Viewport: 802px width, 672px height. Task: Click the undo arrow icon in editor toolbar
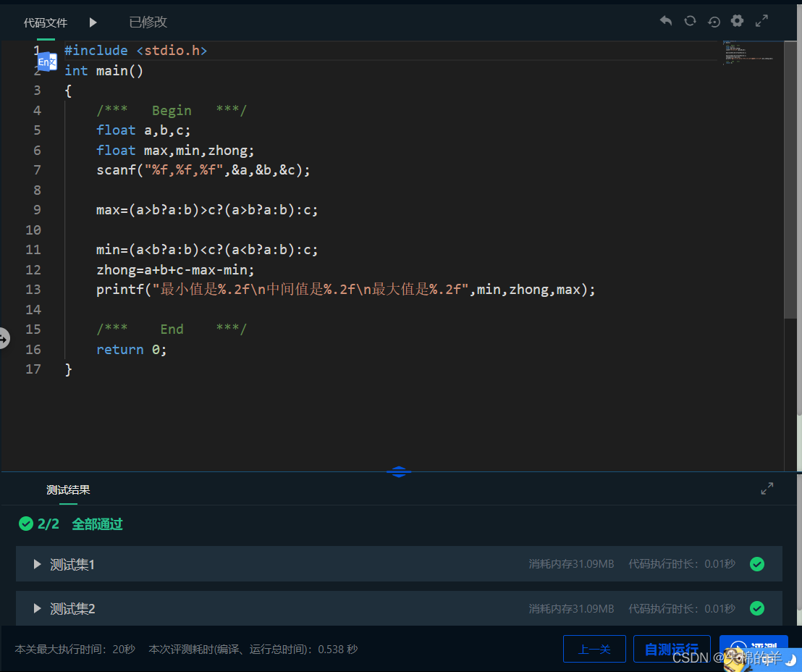tap(665, 21)
